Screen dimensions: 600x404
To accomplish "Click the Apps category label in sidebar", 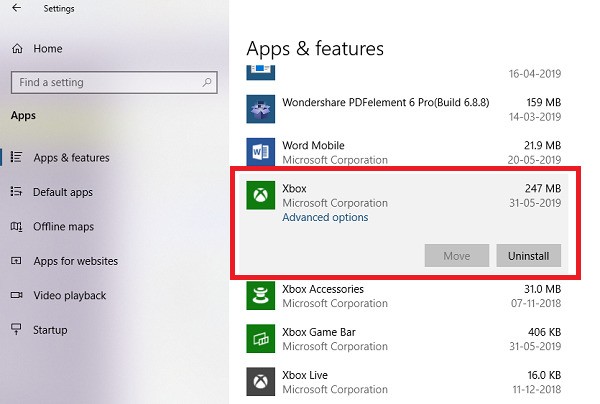I will click(23, 116).
